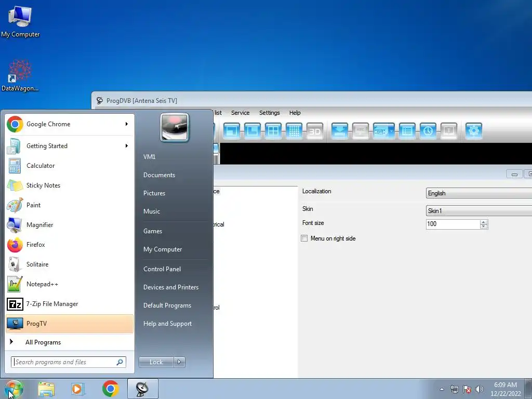Click the picture-in-picture layout icon in ProgDVB toolbar

(x=232, y=130)
